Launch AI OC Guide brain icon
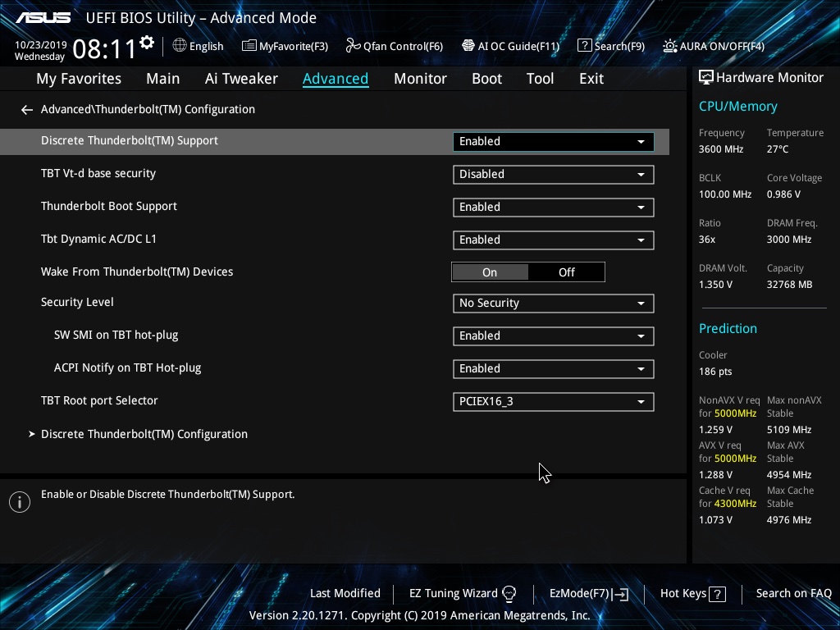 468,46
